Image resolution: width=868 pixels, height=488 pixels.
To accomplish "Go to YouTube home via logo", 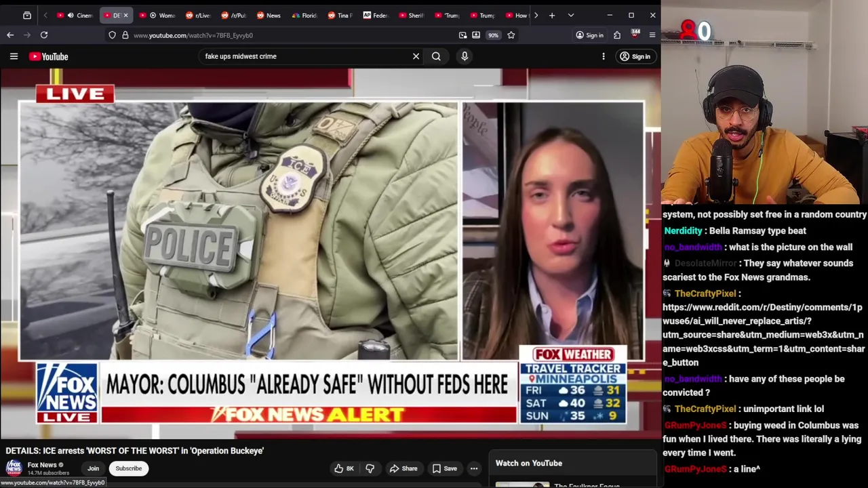I will coord(48,56).
